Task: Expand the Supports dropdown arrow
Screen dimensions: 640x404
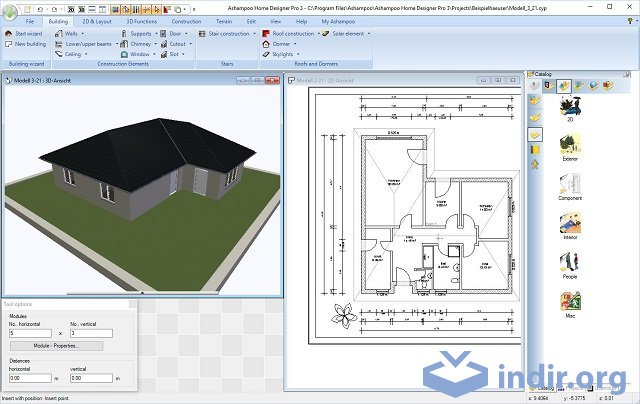Action: (x=156, y=33)
